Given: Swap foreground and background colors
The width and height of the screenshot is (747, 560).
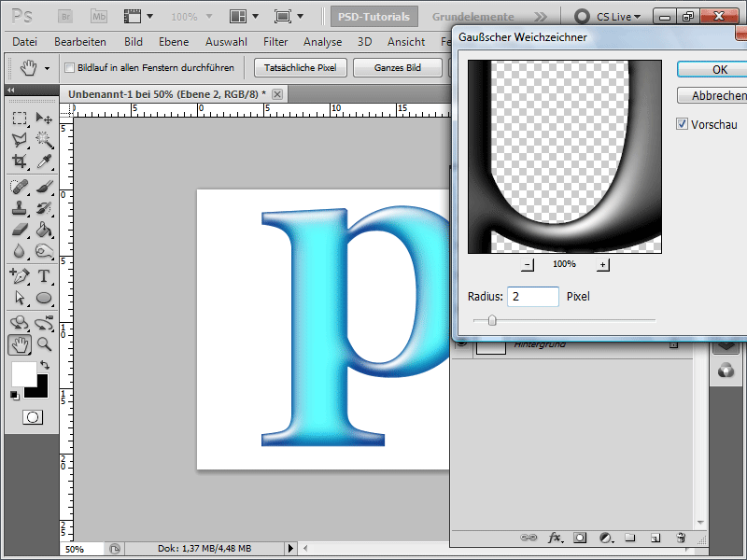Looking at the screenshot, I should (45, 365).
